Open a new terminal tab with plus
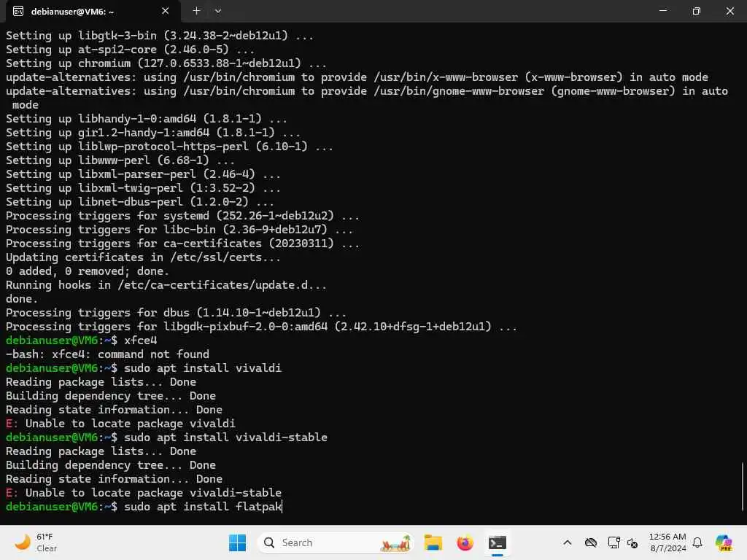This screenshot has width=747, height=560. coord(196,11)
